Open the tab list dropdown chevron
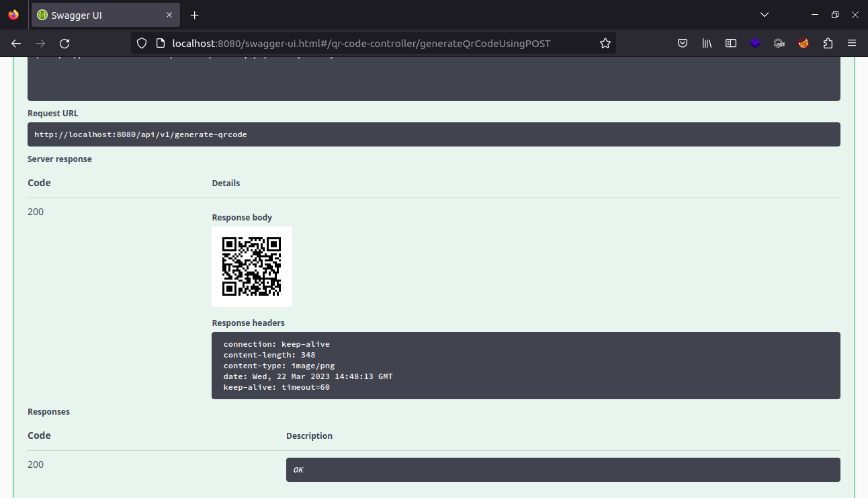 coord(765,14)
